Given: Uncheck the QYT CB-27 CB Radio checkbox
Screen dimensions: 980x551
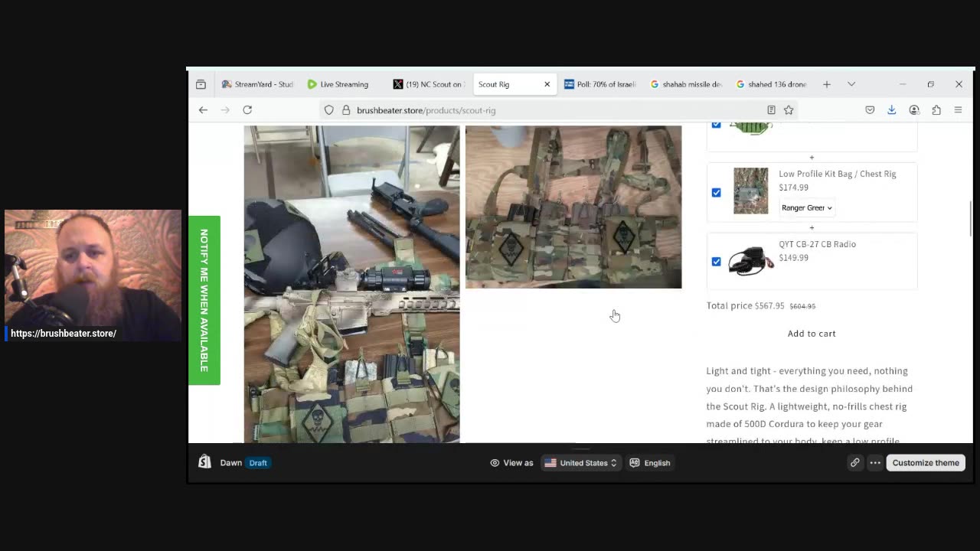Looking at the screenshot, I should (x=717, y=262).
